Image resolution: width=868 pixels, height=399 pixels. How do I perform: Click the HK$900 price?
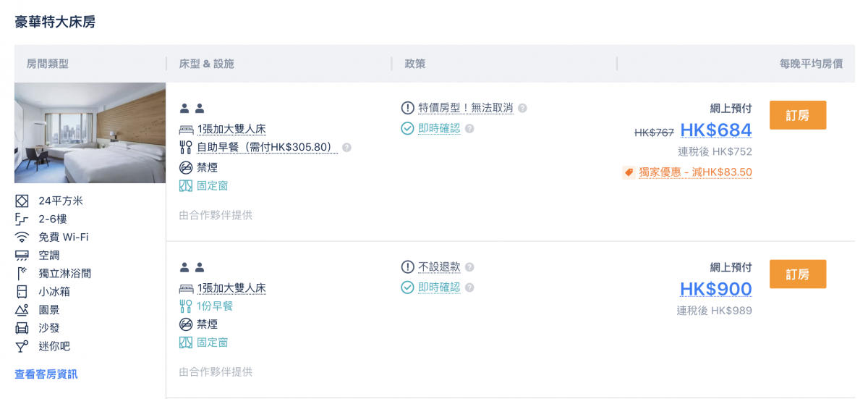716,290
